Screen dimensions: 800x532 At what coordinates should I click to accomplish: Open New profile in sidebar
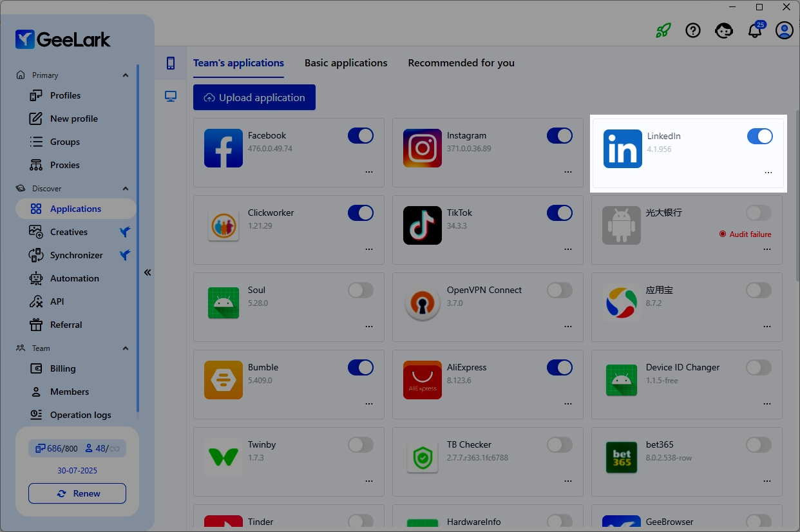point(76,119)
